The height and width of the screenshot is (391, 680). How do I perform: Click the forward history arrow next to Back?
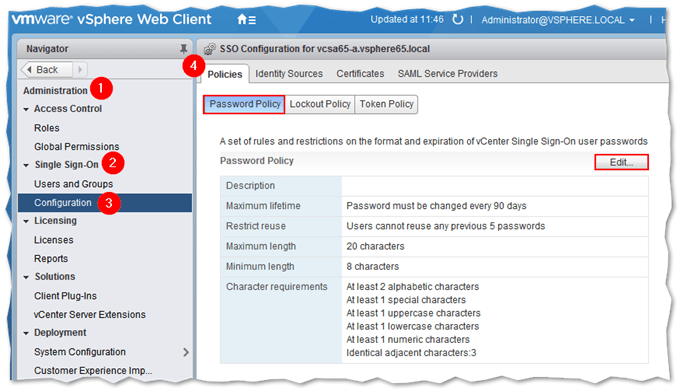80,69
